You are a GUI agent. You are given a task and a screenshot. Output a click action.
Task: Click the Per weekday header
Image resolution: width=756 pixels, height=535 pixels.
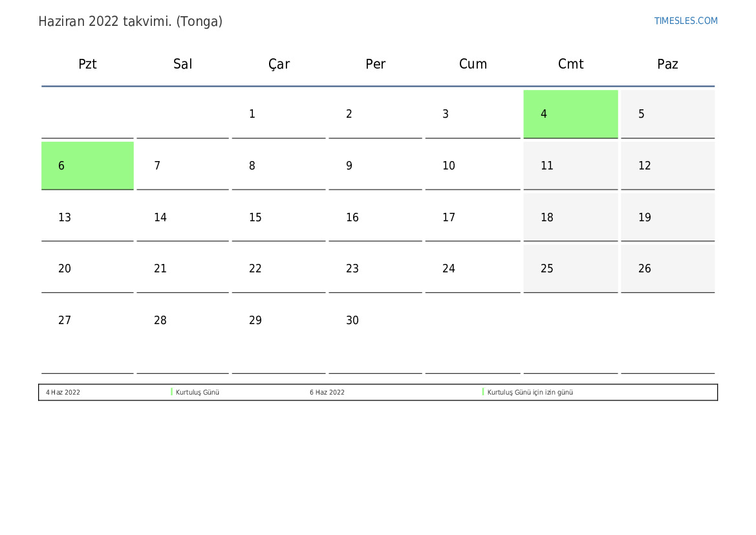pos(375,63)
